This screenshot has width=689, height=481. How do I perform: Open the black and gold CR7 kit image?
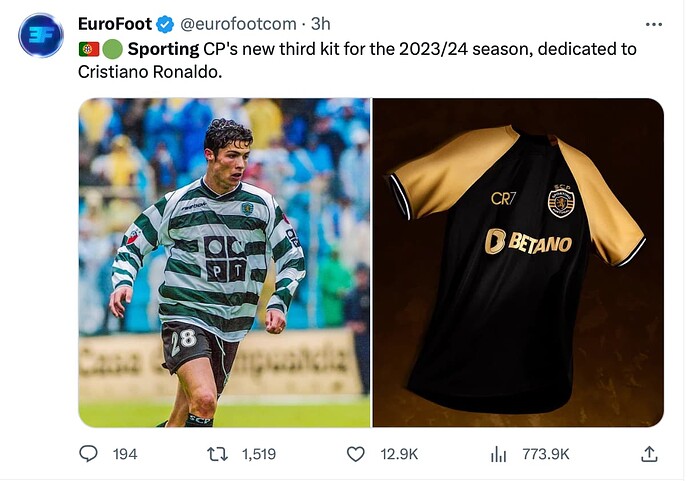518,262
